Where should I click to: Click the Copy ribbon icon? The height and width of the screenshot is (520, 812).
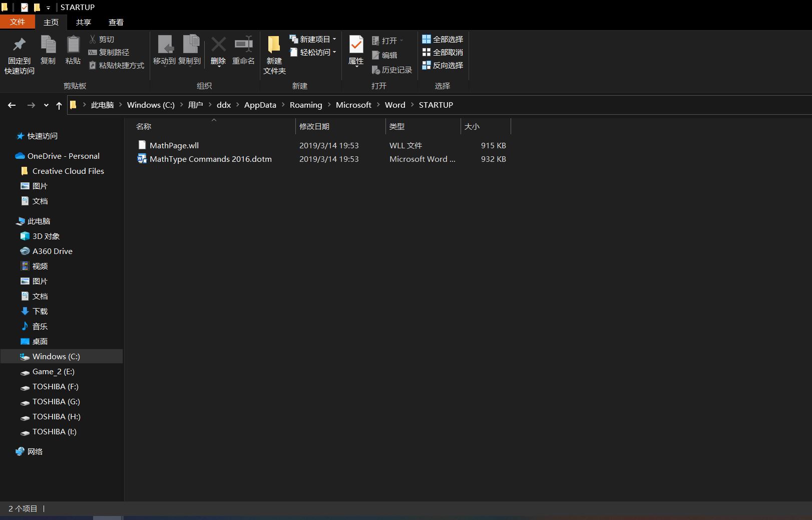(48, 50)
